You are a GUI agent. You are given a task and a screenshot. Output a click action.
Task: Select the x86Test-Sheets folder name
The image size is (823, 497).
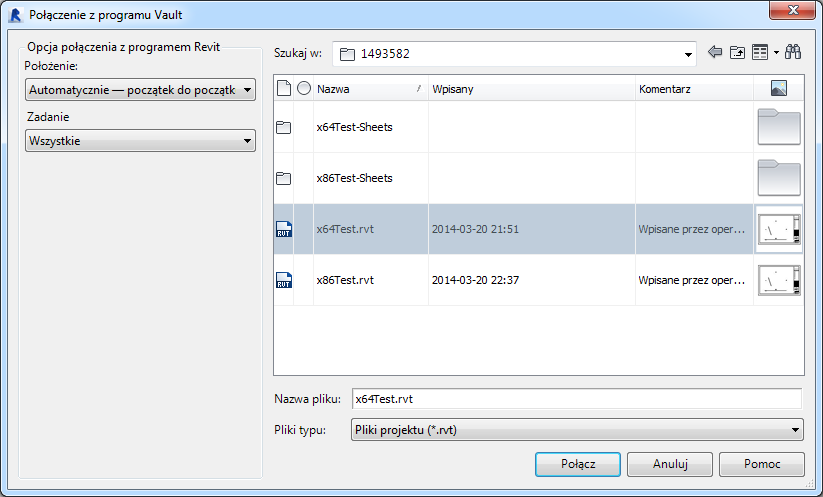click(354, 178)
